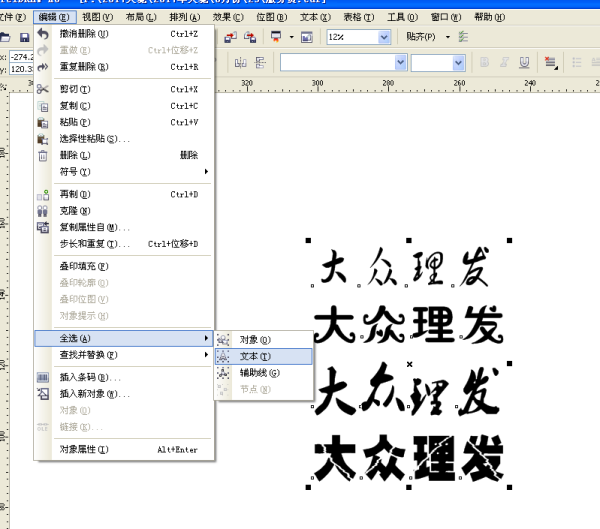Screen dimensions: 600x529
Task: Choose 对象属性 menu entry
Action: [x=124, y=450]
